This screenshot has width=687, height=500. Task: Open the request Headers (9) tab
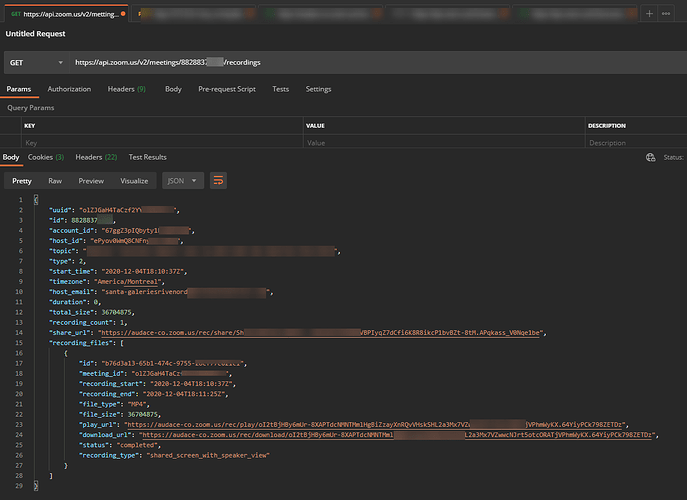click(x=126, y=89)
